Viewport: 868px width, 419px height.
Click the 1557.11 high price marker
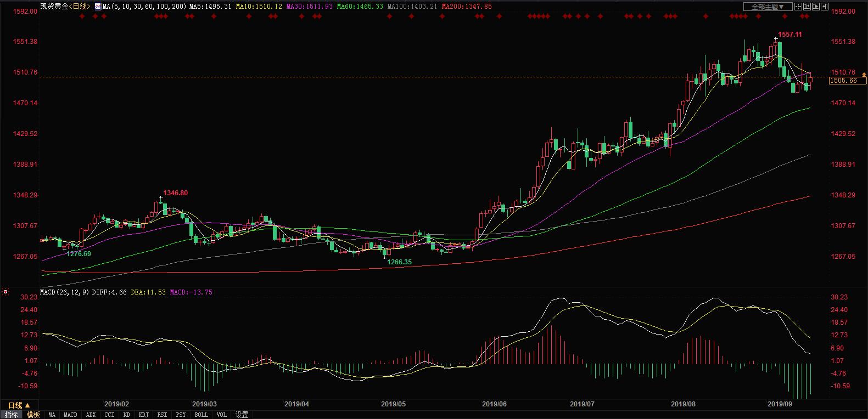[789, 35]
